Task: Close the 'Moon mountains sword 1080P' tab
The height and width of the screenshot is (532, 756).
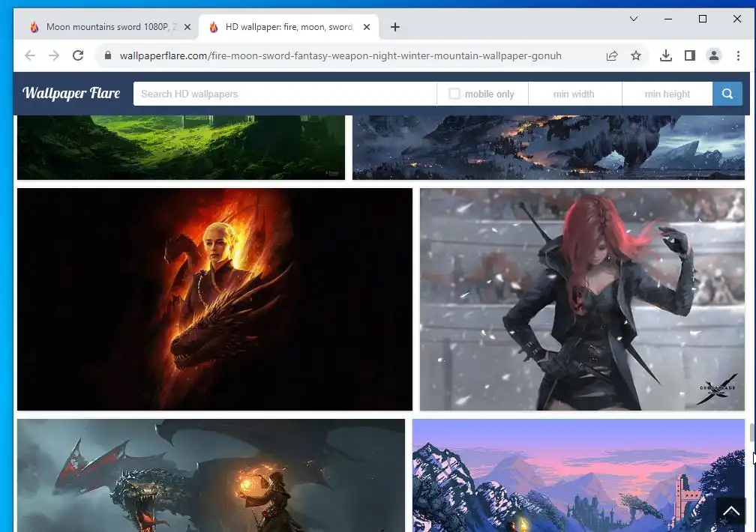Action: pos(187,27)
